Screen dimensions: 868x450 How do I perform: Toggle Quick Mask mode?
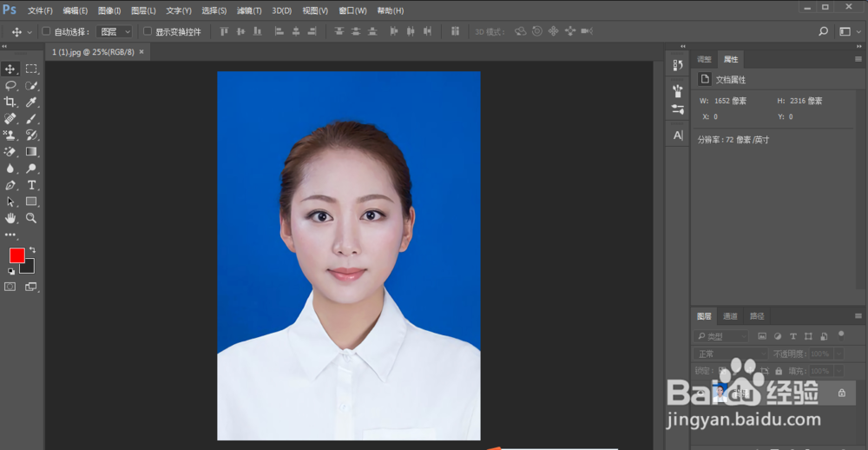coord(10,287)
